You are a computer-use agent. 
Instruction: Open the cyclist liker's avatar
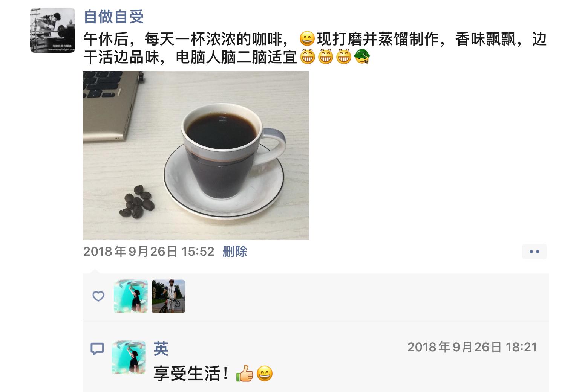[168, 296]
